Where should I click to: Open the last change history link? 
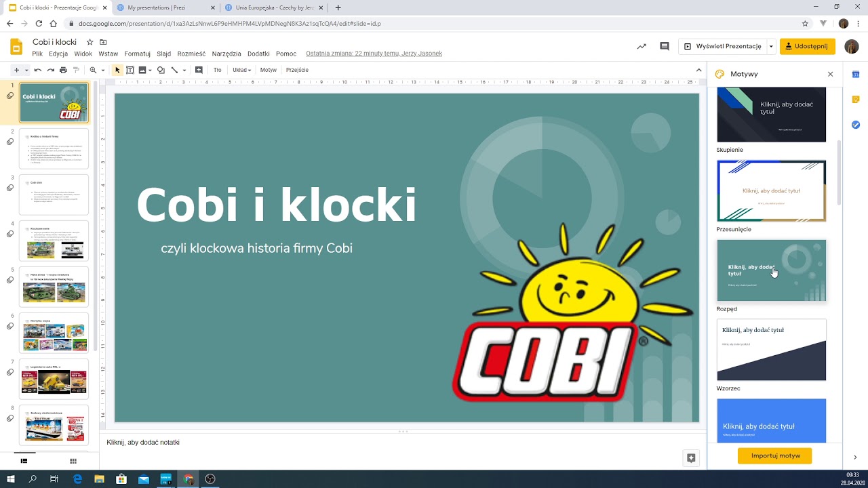point(374,54)
